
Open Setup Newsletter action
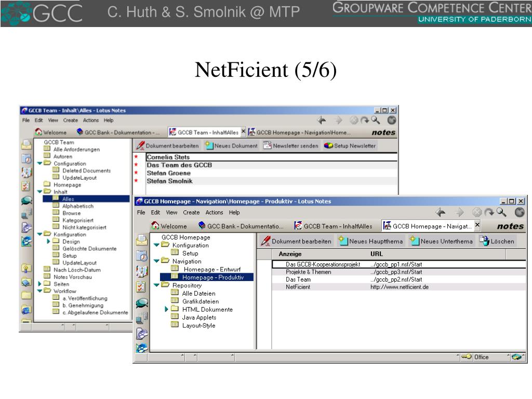[x=350, y=146]
